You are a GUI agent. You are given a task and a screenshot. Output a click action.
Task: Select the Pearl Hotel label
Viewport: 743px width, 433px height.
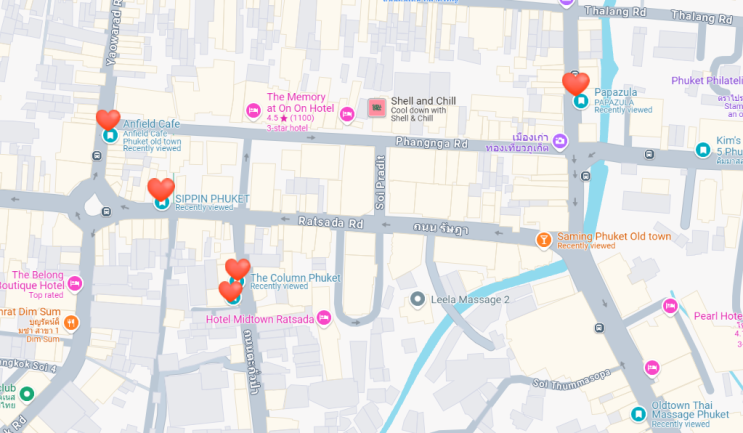coord(718,316)
